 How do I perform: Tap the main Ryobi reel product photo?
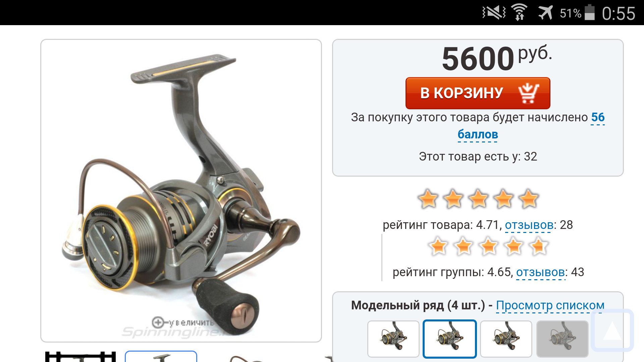pyautogui.click(x=181, y=190)
